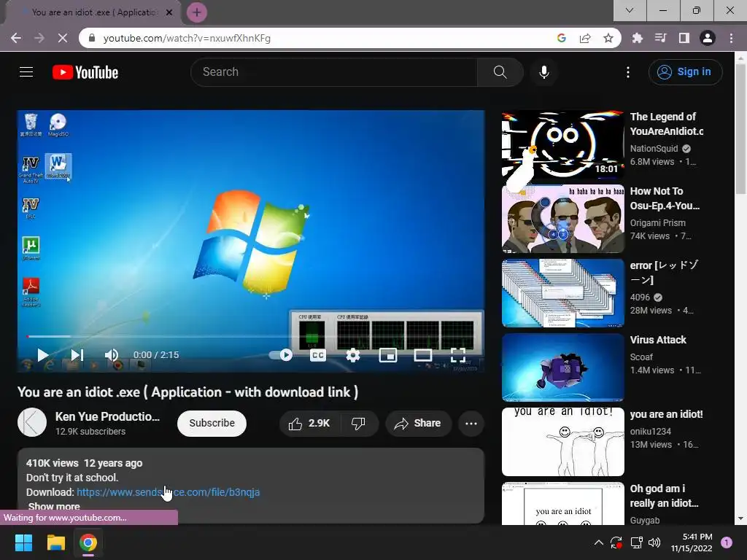Switch to theater mode

(423, 355)
